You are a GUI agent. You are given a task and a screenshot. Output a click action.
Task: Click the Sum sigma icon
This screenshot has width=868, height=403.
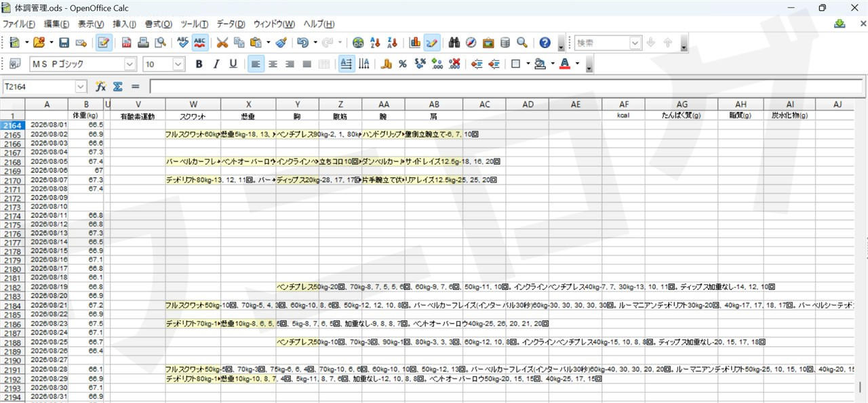[117, 87]
